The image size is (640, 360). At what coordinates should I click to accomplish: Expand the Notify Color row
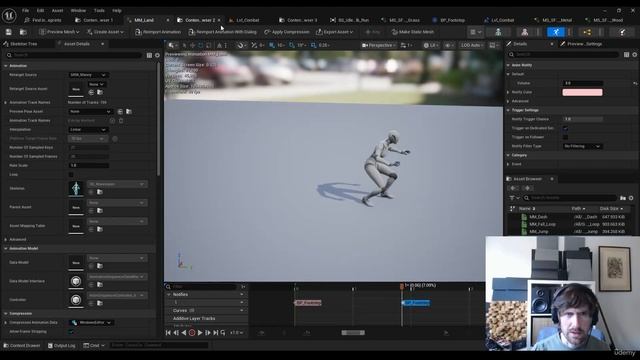click(x=508, y=92)
